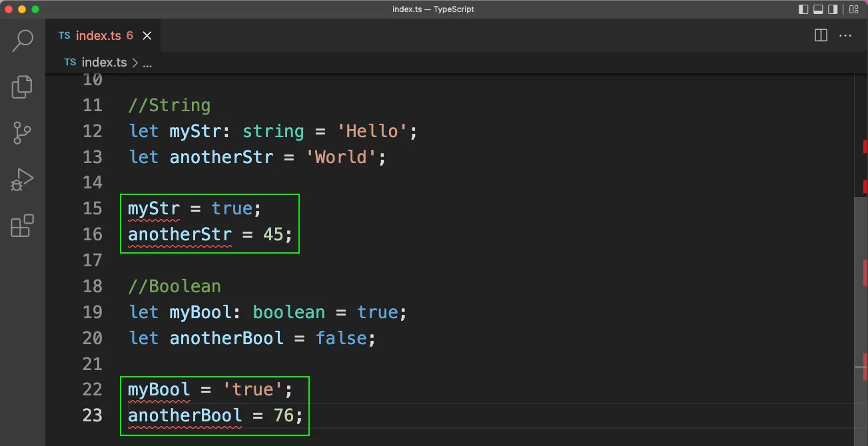Click the 'Hello' string literal
Viewport: 868px width, 446px height.
(x=373, y=131)
